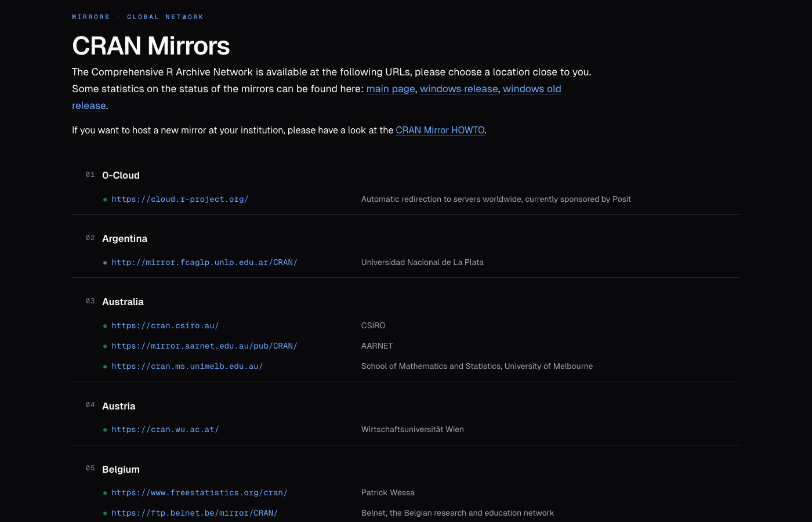812x522 pixels.
Task: Click the Patrick Wessa host description
Action: (x=388, y=492)
